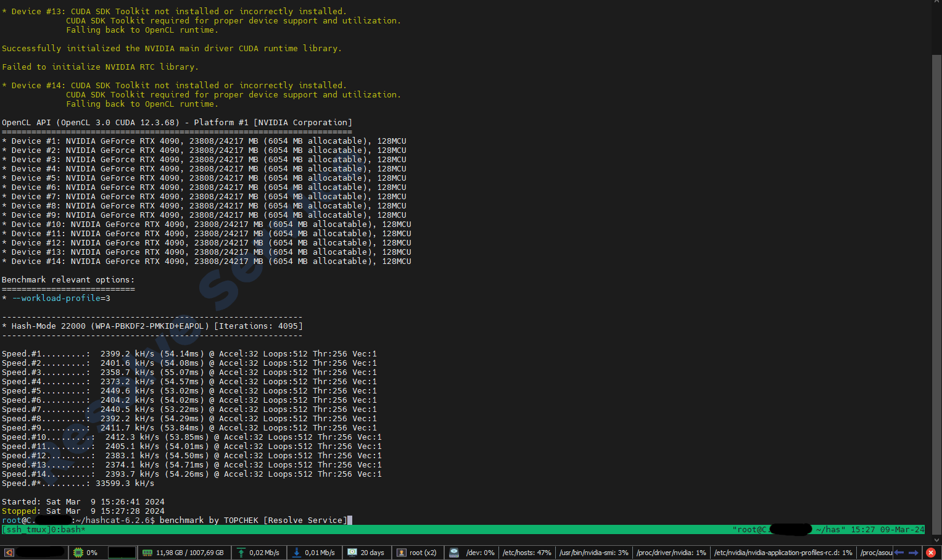Click the red close icon in status bar

point(931,553)
